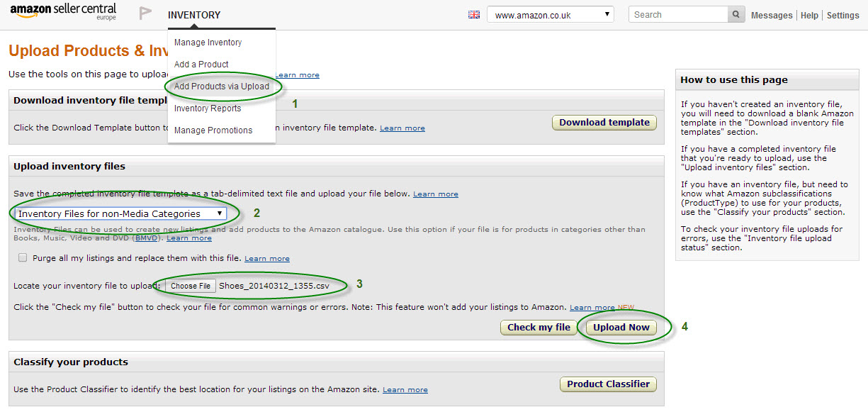The height and width of the screenshot is (412, 868).
Task: Tick the Purge all my listings checkbox
Action: (23, 258)
